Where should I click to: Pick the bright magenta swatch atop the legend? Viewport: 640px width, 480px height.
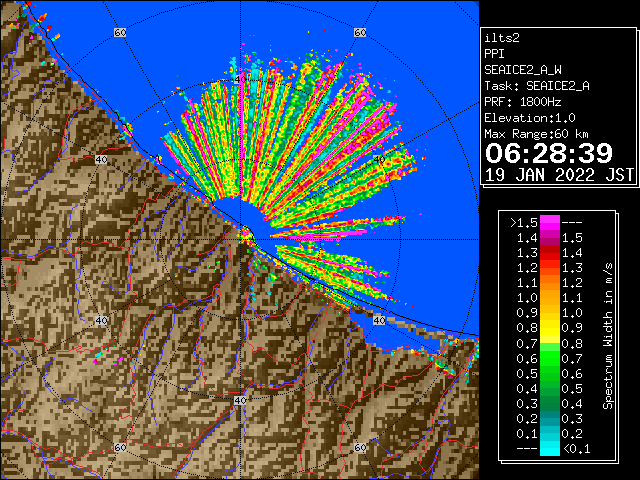point(550,223)
